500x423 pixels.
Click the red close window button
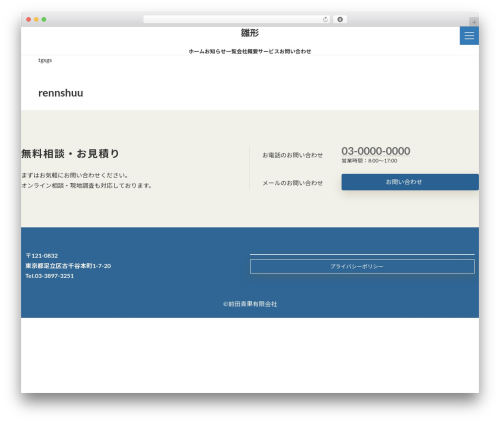(29, 20)
